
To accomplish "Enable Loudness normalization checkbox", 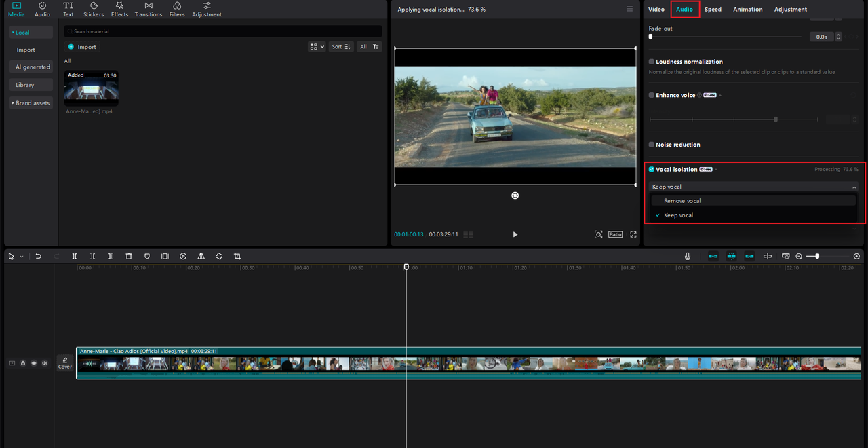I will [x=652, y=62].
